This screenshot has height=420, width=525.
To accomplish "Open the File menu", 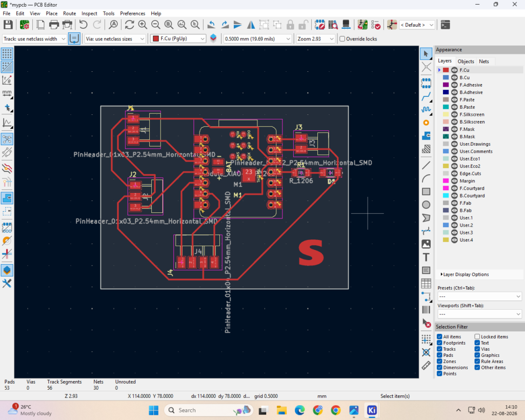I will (7, 13).
